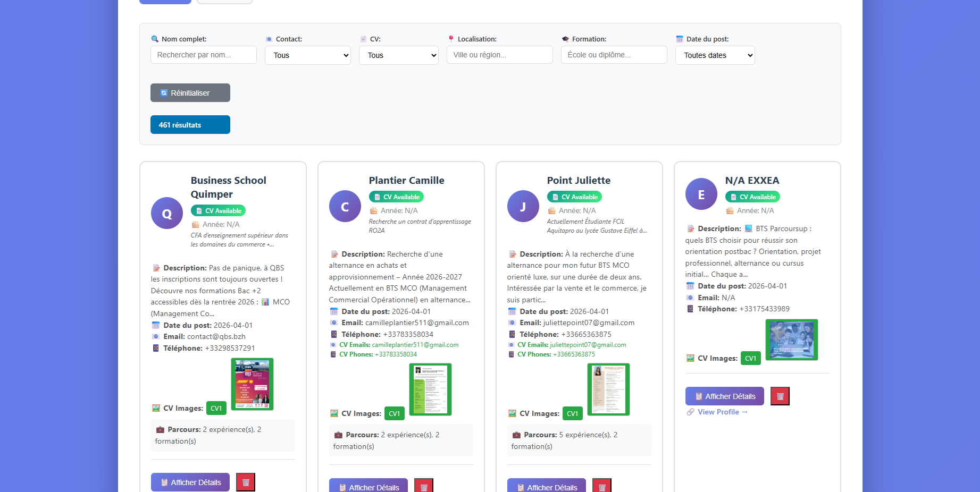Click CV1 badge on Point Juliette card
The height and width of the screenshot is (492, 980).
pos(572,414)
